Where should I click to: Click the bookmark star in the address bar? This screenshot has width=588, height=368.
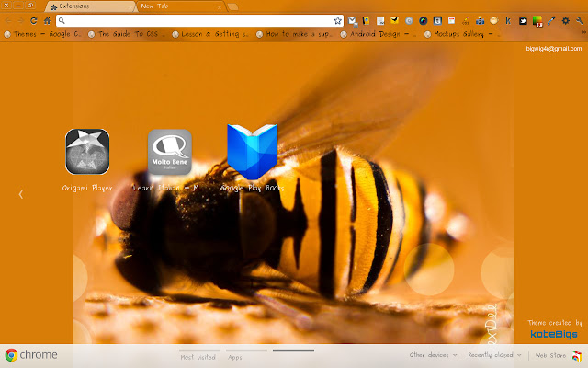click(337, 20)
